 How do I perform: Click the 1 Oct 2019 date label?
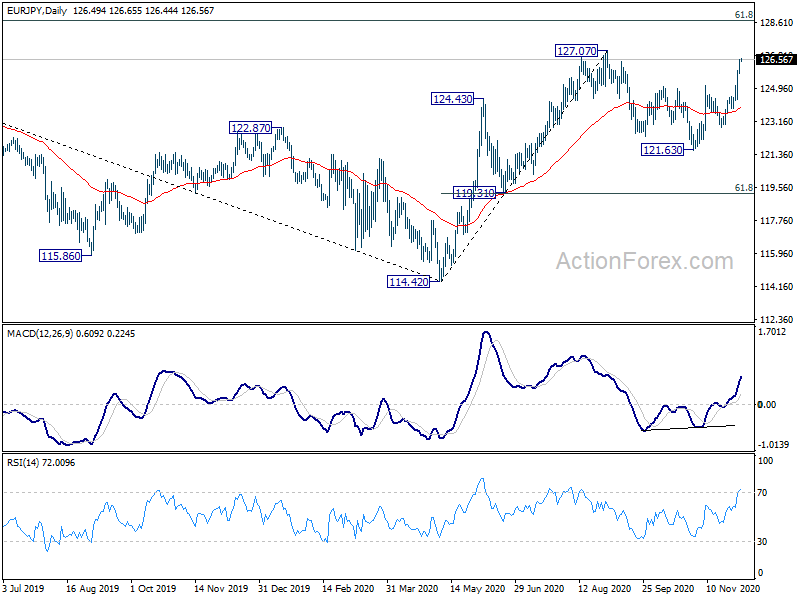tap(153, 588)
